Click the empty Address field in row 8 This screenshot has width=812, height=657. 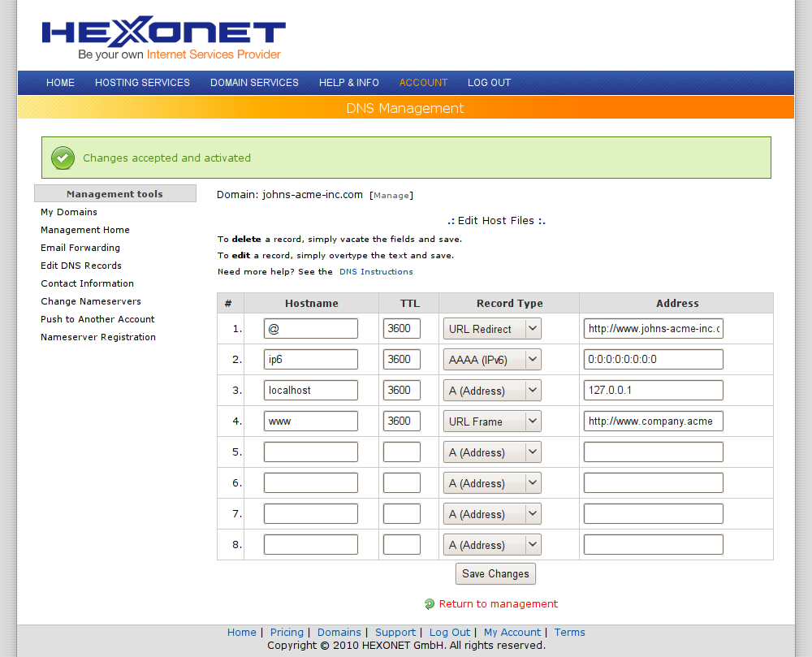coord(654,545)
